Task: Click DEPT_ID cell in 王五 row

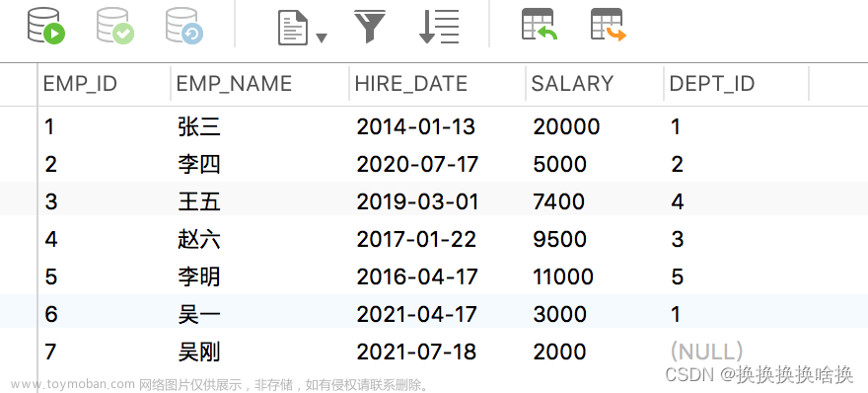Action: coord(677,201)
